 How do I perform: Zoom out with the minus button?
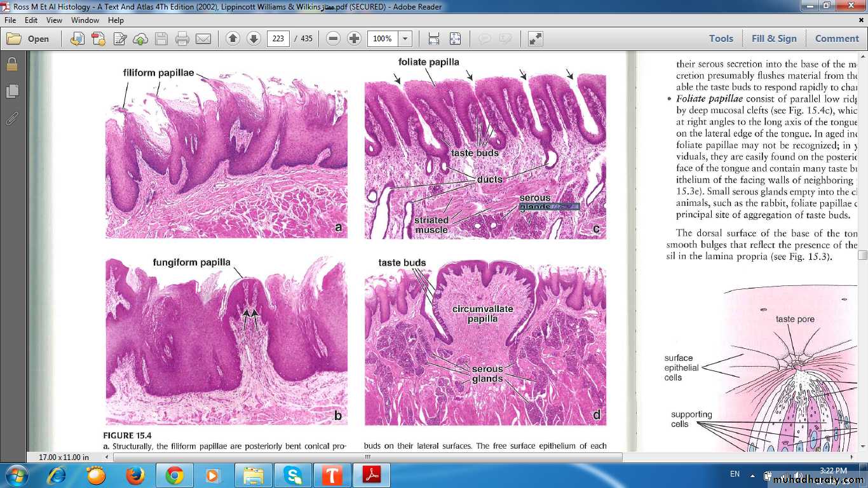333,39
